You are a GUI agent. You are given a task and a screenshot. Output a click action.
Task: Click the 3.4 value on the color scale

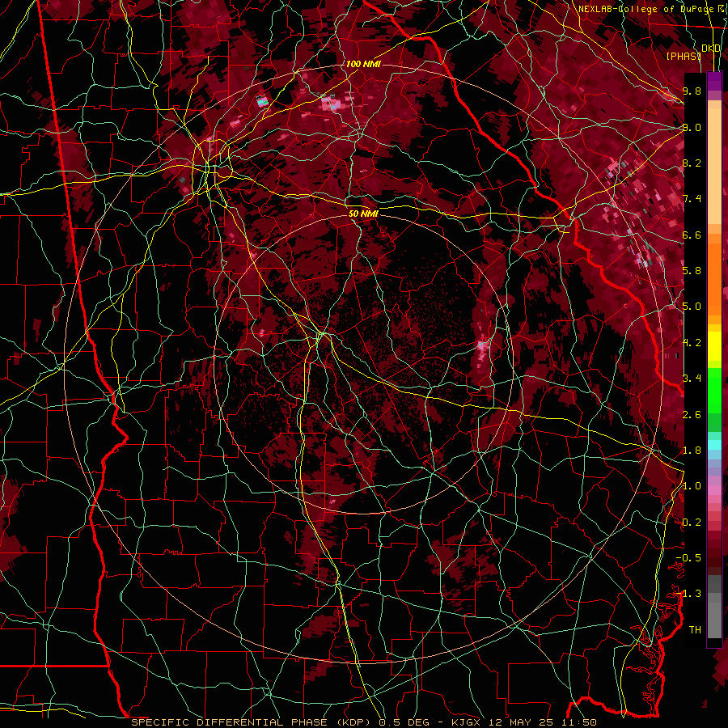692,379
